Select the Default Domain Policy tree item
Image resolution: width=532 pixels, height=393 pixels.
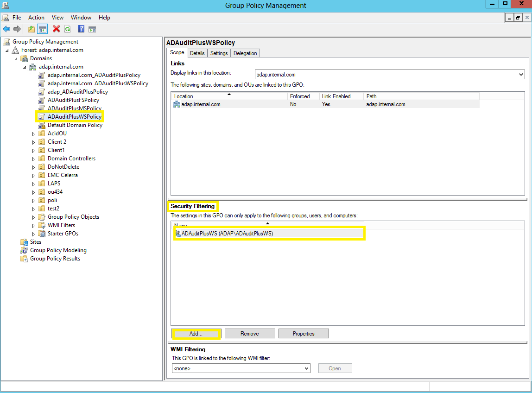[x=75, y=125]
